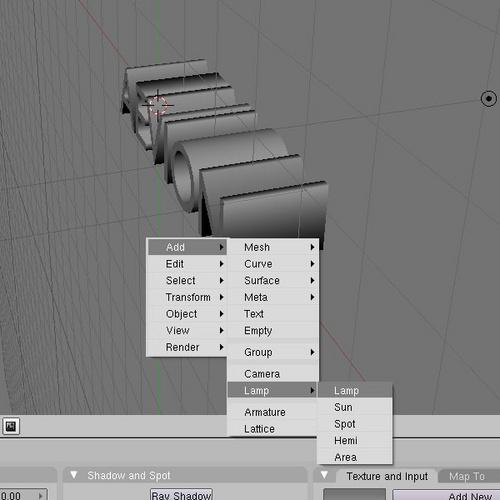Expand the Mesh submenu arrow

pyautogui.click(x=312, y=247)
